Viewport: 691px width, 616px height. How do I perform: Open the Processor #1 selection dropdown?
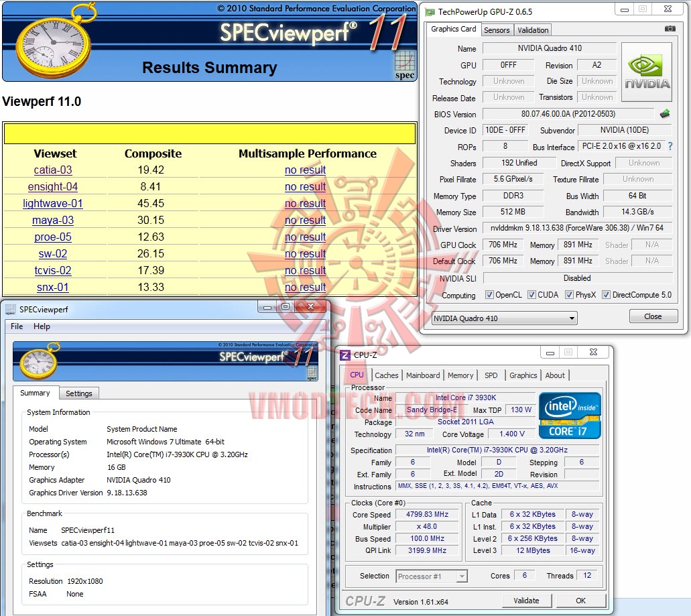coord(431,576)
